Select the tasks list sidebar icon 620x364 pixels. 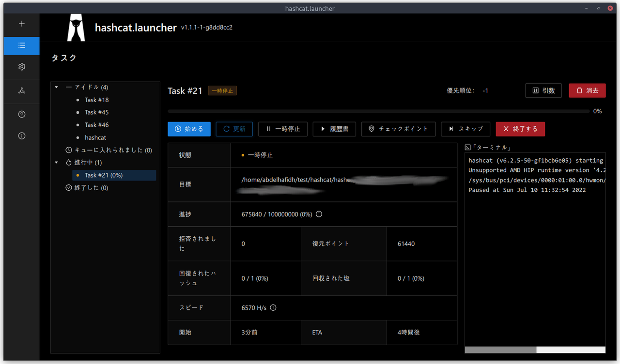[x=22, y=45]
